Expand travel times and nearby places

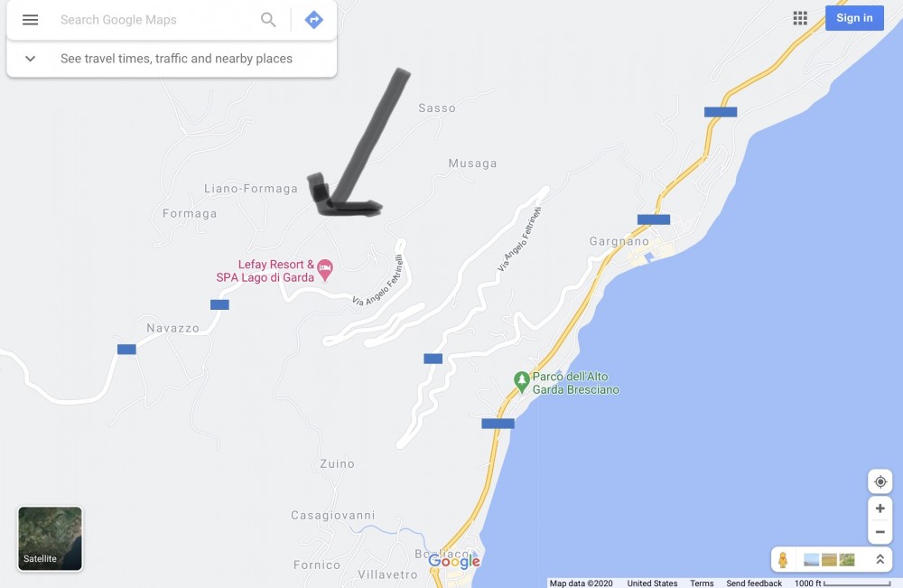pos(172,59)
